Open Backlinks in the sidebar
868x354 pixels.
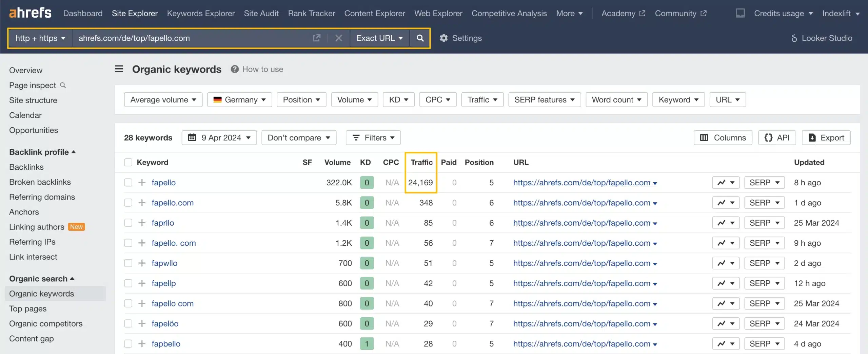(26, 167)
